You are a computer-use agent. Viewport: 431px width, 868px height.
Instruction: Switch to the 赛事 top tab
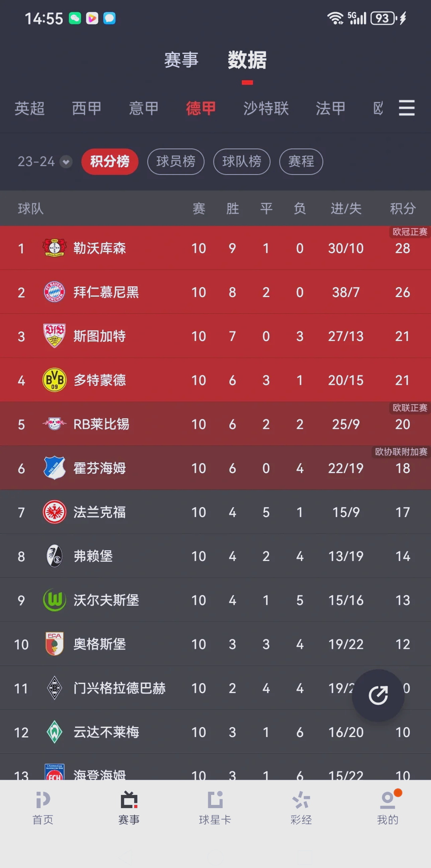click(181, 60)
